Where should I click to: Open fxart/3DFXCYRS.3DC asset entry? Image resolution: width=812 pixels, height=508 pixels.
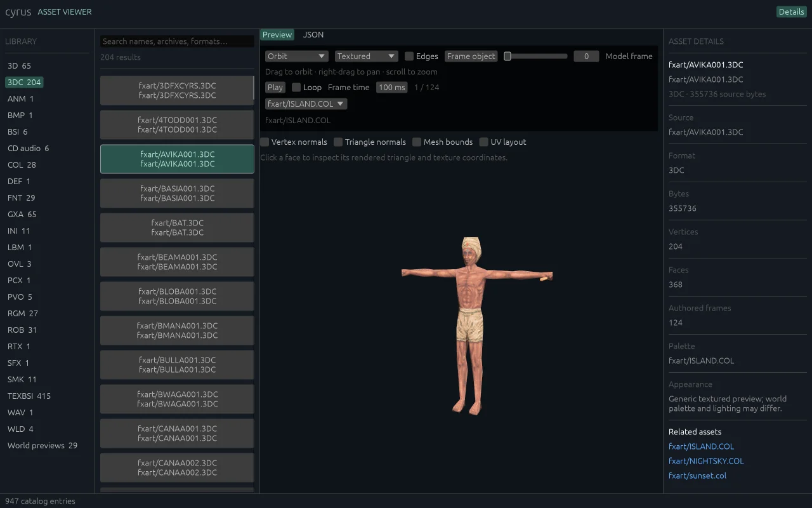[x=177, y=90]
